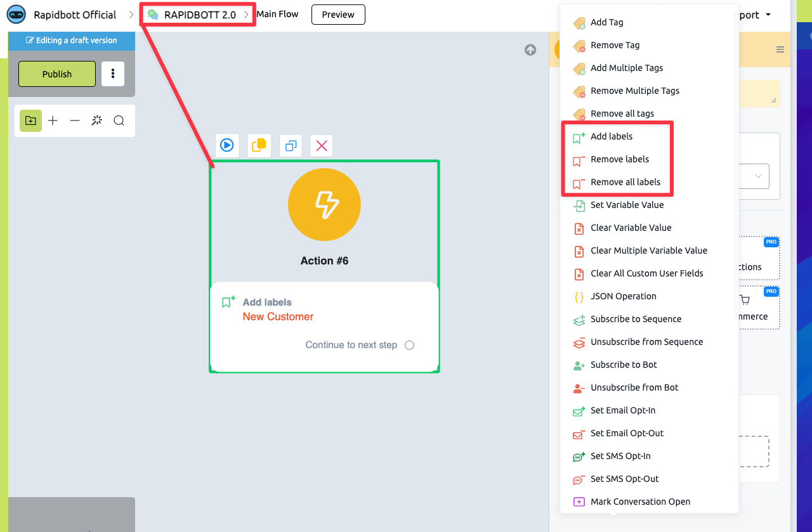Click the blue duplicate icon above the node

pos(291,146)
